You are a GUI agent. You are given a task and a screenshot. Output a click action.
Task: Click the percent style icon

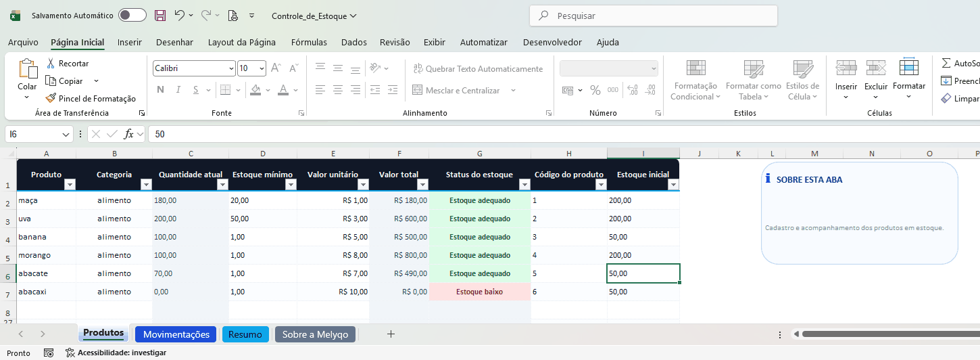tap(595, 90)
